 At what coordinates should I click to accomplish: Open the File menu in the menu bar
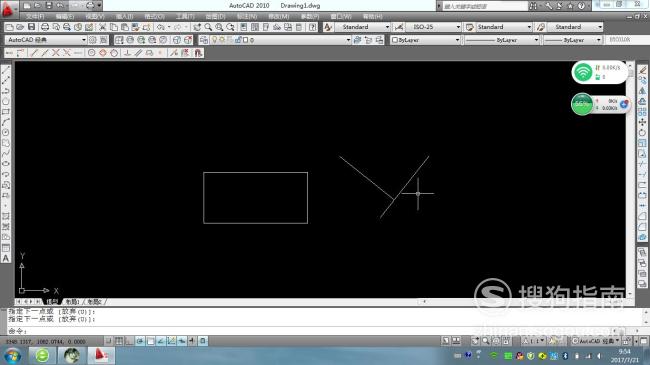35,16
